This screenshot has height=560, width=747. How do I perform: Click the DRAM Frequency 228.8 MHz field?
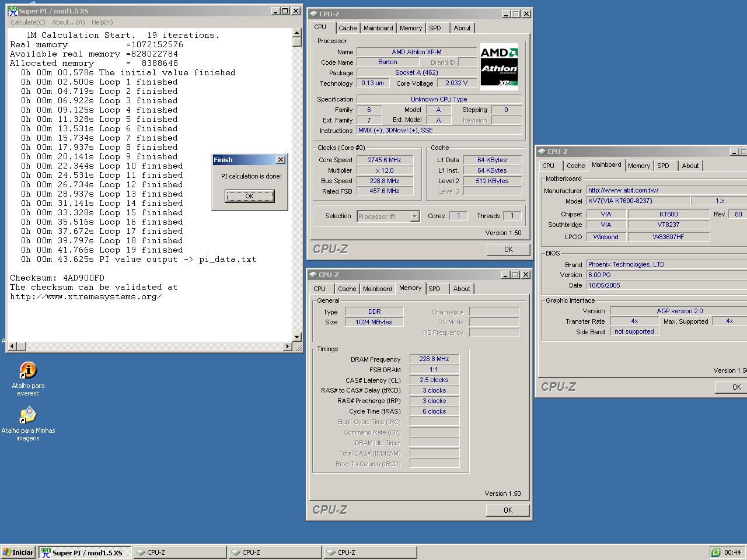click(434, 359)
